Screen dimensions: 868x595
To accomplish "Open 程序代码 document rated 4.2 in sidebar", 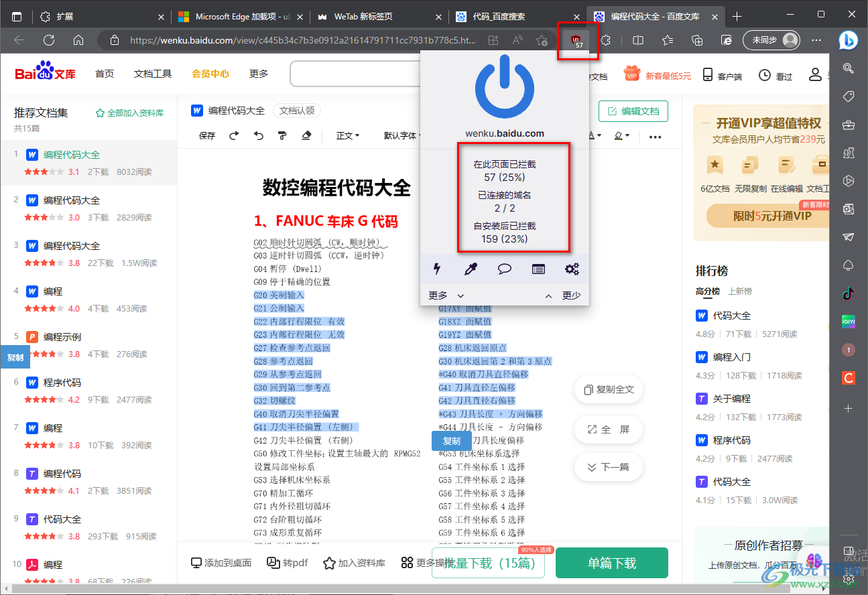I will (88, 391).
